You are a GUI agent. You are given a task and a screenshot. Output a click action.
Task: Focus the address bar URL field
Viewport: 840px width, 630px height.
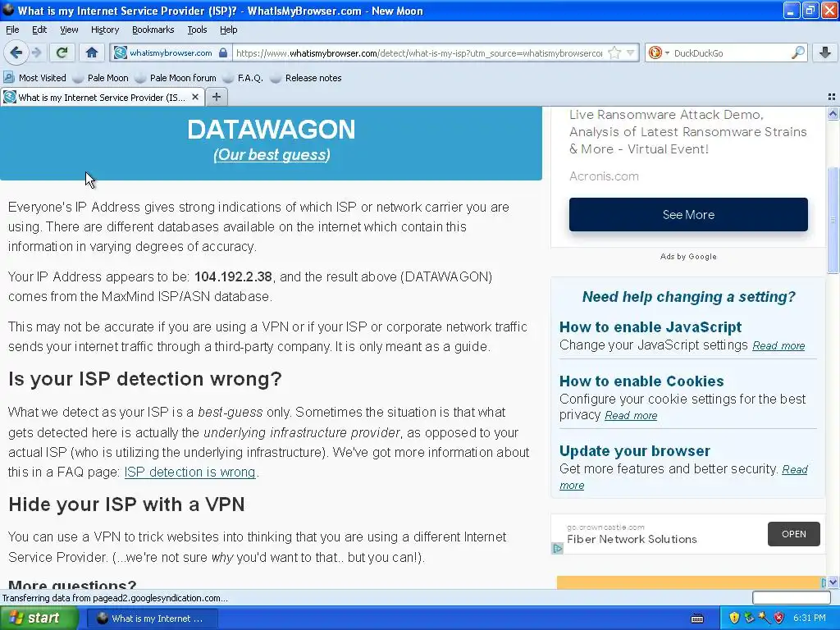[419, 52]
